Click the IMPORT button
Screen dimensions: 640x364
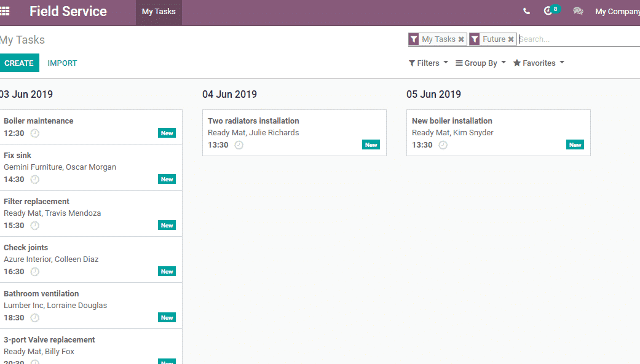(62, 63)
